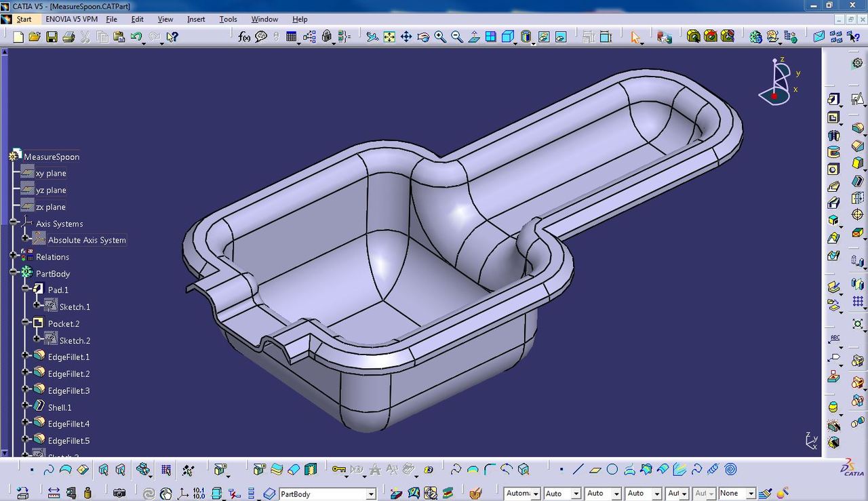Select the Circle tool in bottom toolbar
This screenshot has width=868, height=501.
coord(612,469)
